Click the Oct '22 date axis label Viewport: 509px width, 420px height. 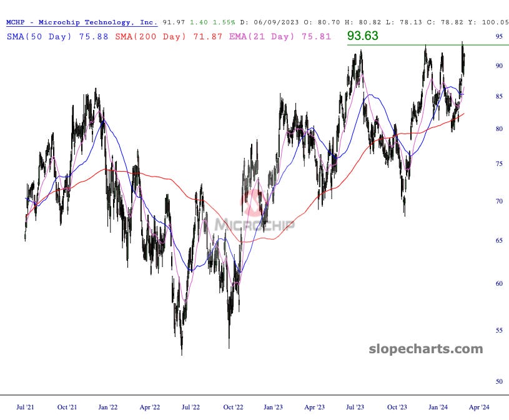click(x=233, y=407)
